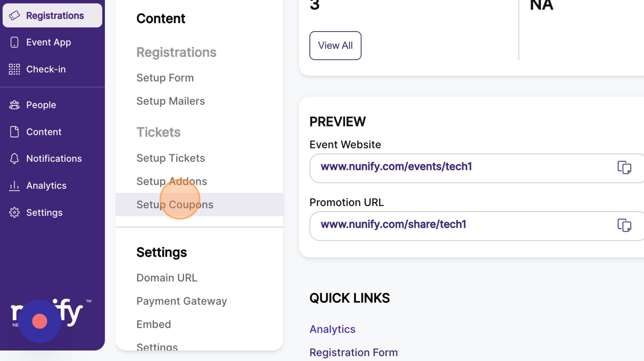The image size is (644, 361).
Task: Click the View All button
Action: (335, 45)
